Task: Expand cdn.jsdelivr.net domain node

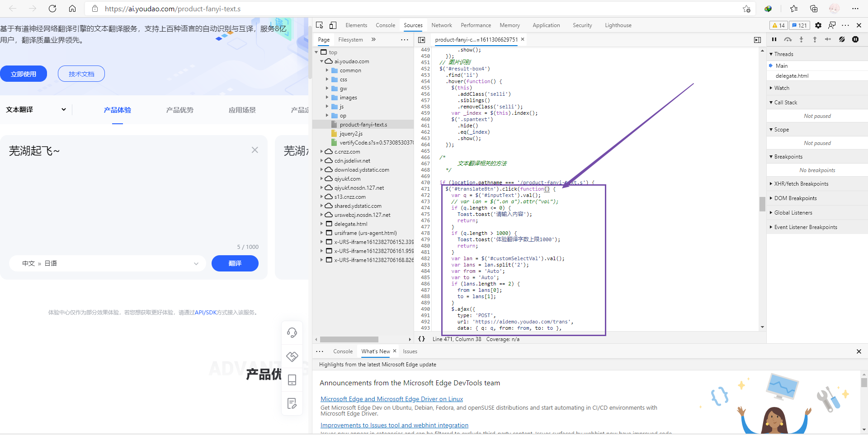Action: (x=322, y=161)
